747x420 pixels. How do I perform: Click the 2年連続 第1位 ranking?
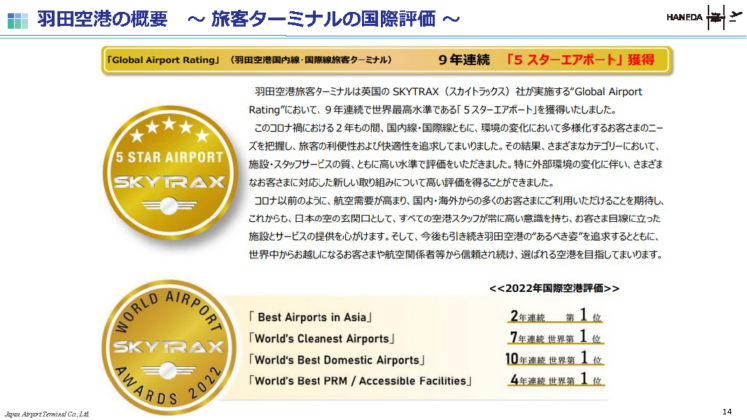pos(555,316)
